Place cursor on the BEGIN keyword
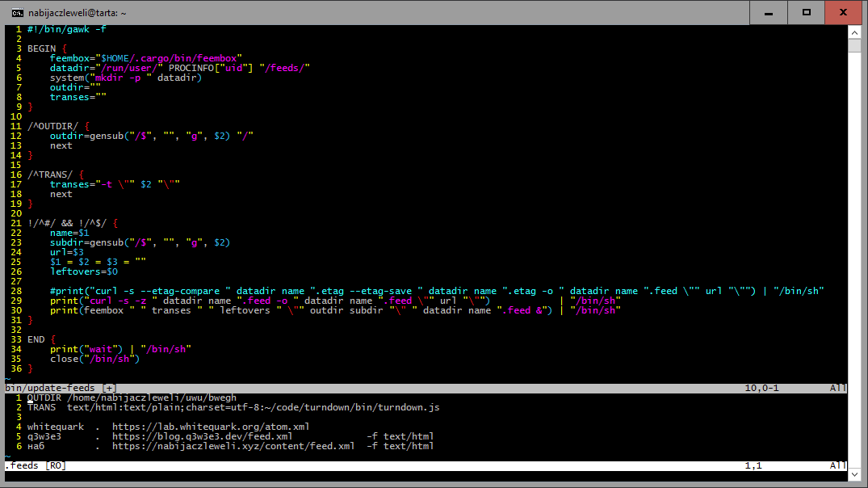The width and height of the screenshot is (868, 488). pyautogui.click(x=41, y=48)
